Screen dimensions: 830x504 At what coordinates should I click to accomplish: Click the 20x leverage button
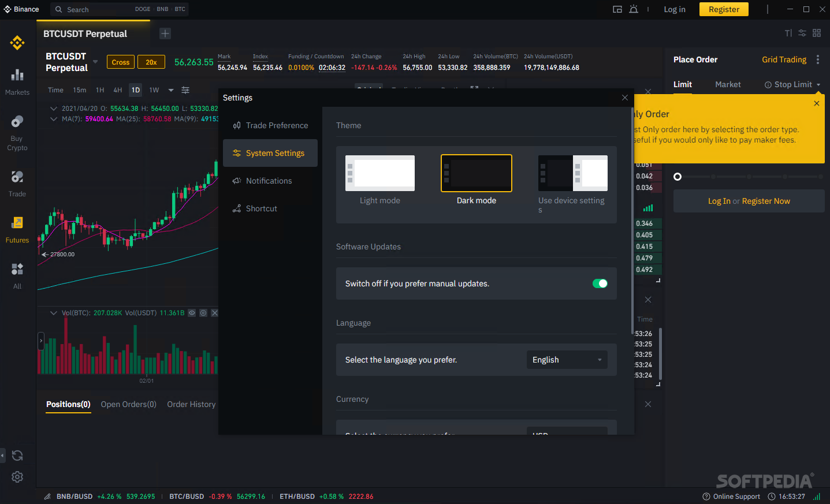tap(151, 62)
